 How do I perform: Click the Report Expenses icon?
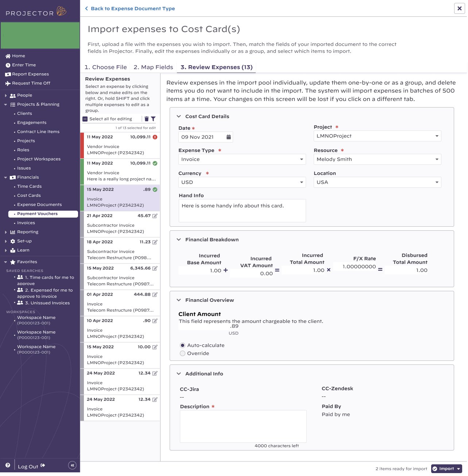8,74
